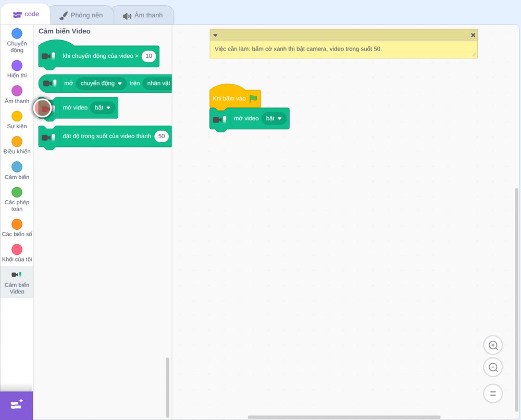Click the transparency value 50 field
521x420 pixels.
coord(162,136)
